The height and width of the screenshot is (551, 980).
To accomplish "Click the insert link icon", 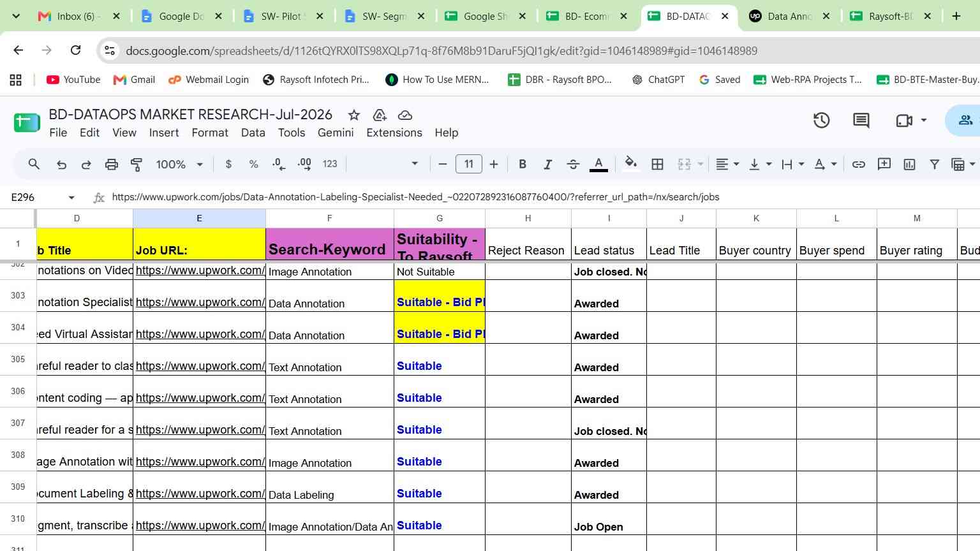I will click(859, 165).
